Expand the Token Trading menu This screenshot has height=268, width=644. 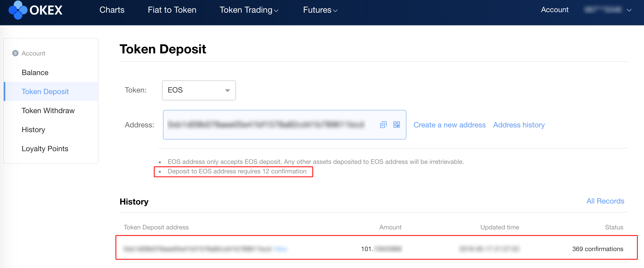tap(249, 10)
